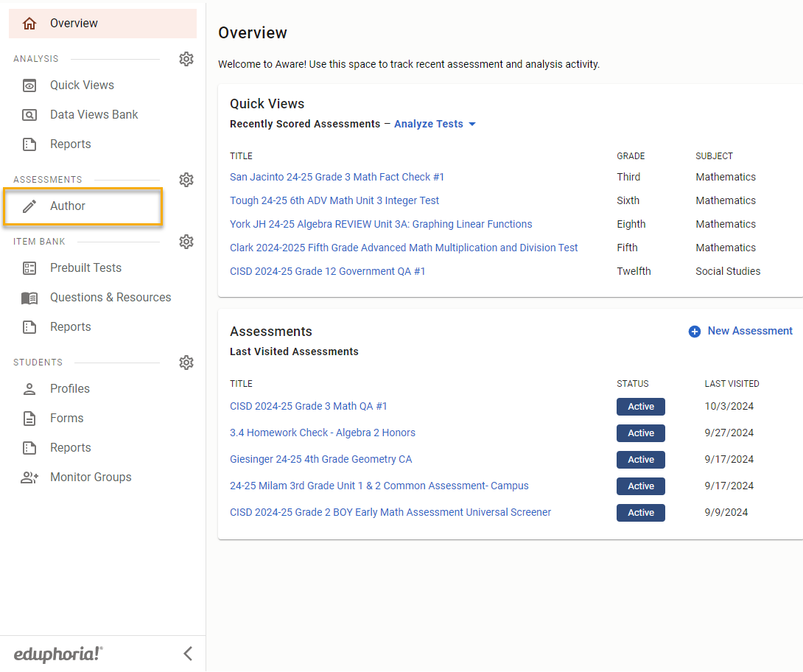Open San Jacinto Grade 3 Math Fact Check link

coord(337,177)
